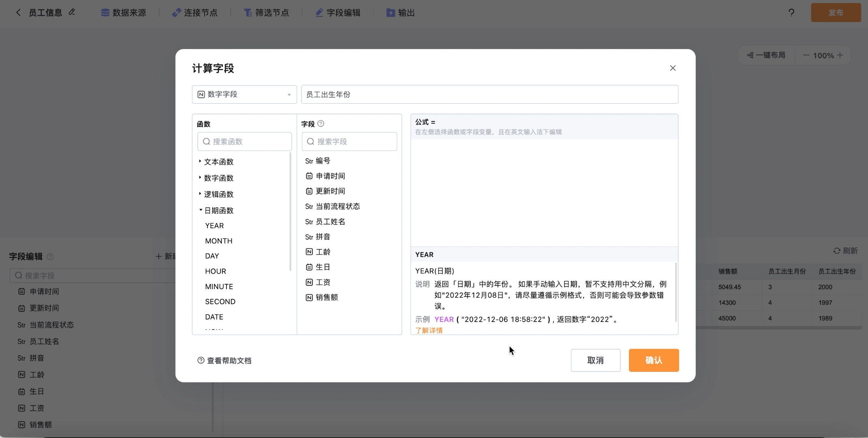This screenshot has width=868, height=438.
Task: Click the pencil edit icon beside 员工信息
Action: click(72, 12)
